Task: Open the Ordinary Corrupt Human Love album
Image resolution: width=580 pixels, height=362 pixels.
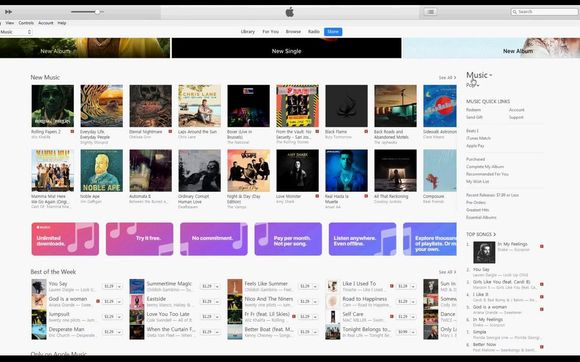Action: coord(199,170)
